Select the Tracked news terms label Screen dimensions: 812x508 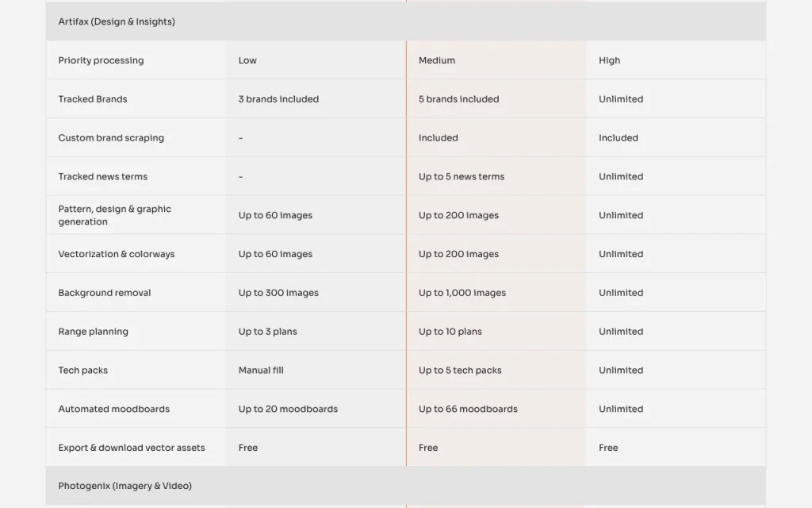[x=102, y=177]
